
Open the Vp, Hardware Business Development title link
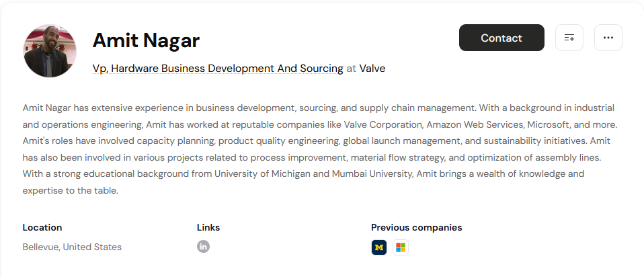[x=218, y=69]
